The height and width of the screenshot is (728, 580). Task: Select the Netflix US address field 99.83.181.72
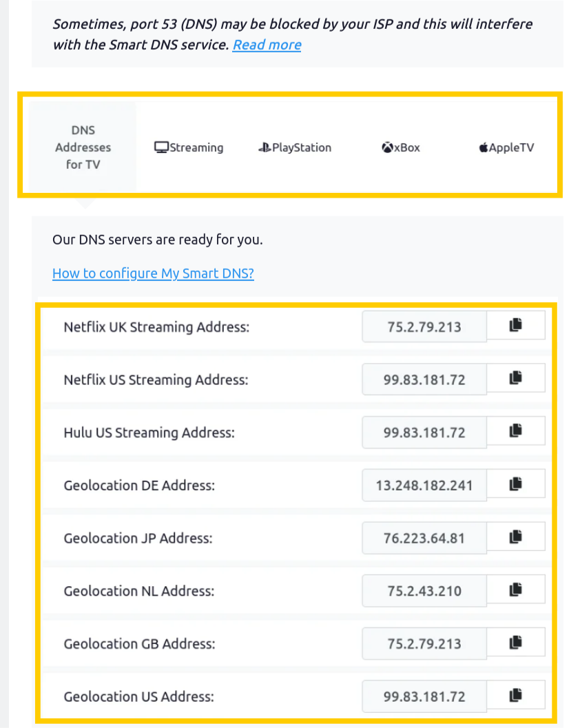pos(424,379)
